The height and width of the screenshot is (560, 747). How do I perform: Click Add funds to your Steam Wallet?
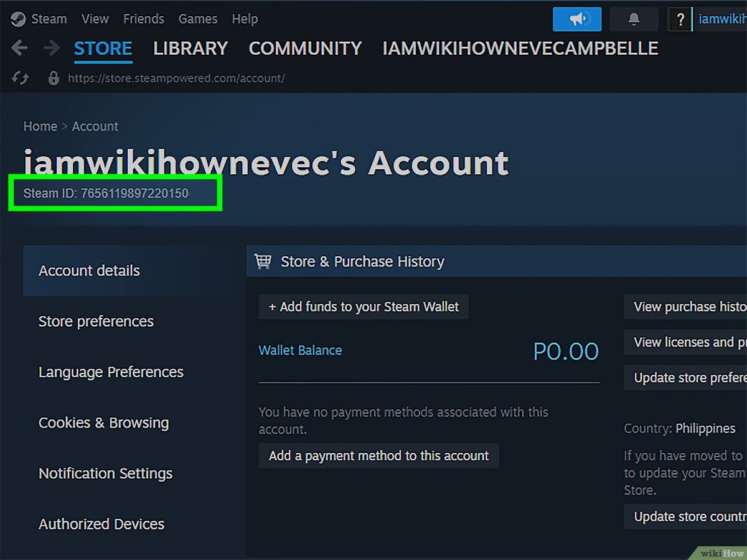(364, 307)
